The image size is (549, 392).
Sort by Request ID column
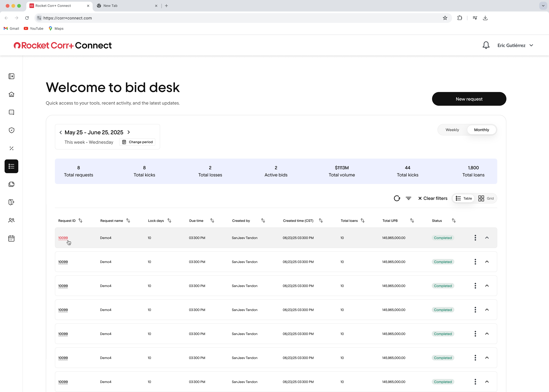point(80,221)
